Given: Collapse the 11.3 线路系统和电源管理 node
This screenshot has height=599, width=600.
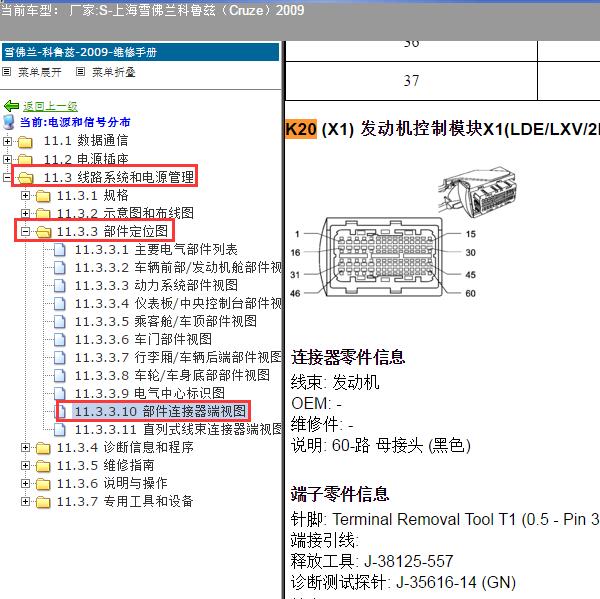Looking at the screenshot, I should (x=7, y=177).
